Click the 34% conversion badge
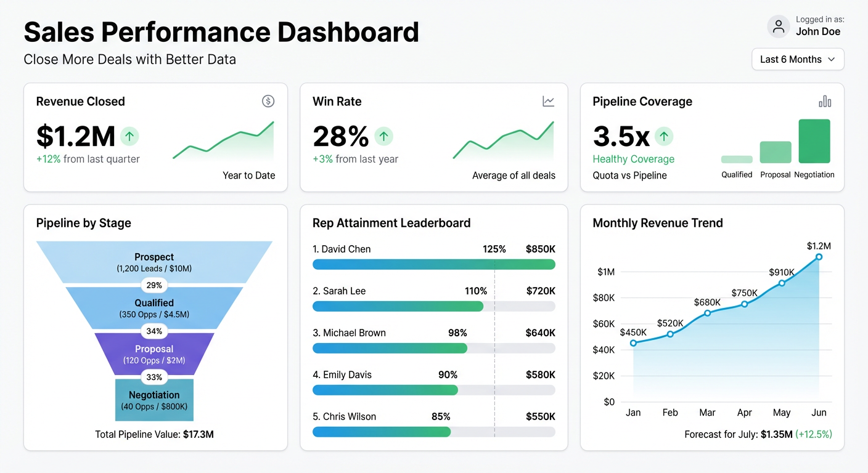The height and width of the screenshot is (473, 868). (154, 331)
